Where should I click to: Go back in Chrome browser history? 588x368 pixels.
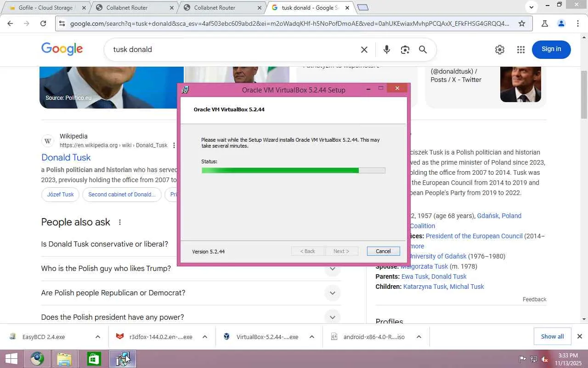(10, 23)
